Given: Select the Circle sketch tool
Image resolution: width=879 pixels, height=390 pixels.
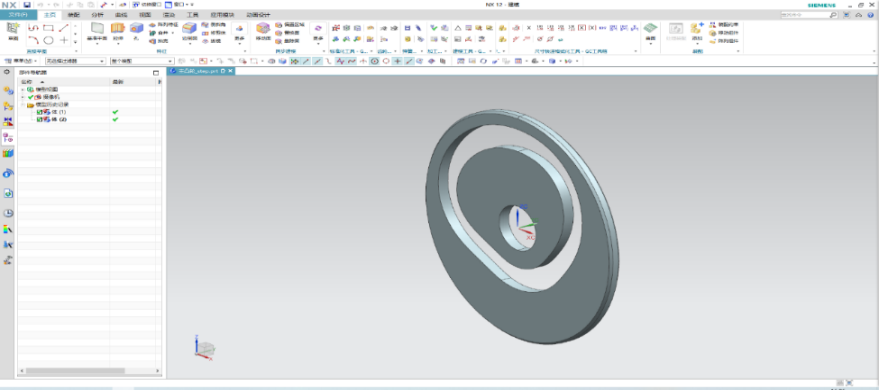Looking at the screenshot, I should 48,40.
